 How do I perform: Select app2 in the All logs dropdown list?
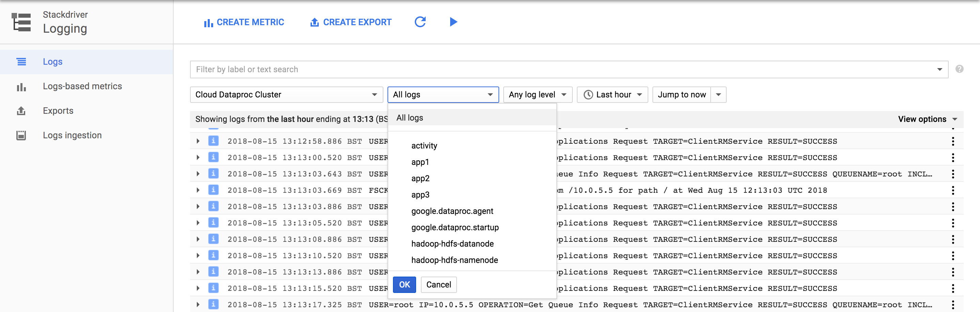tap(420, 178)
